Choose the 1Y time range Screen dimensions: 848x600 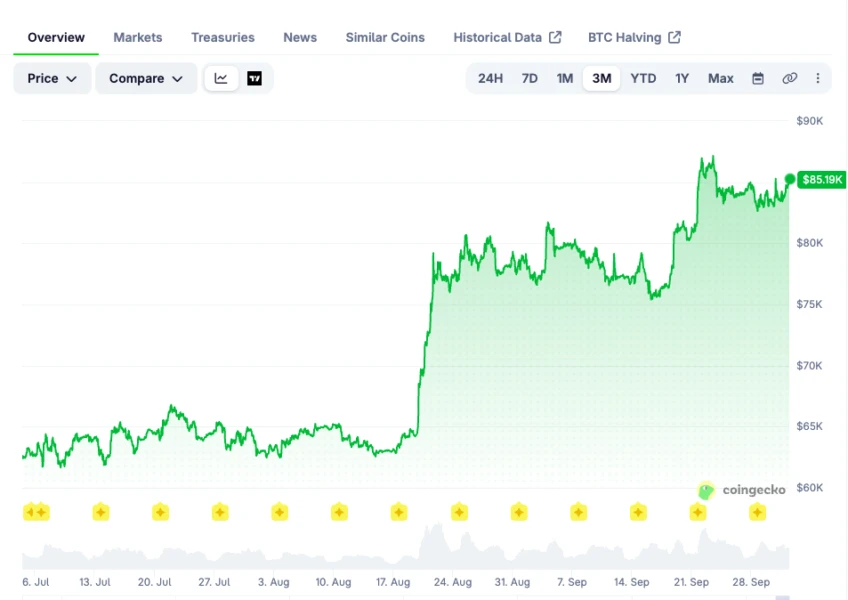682,78
